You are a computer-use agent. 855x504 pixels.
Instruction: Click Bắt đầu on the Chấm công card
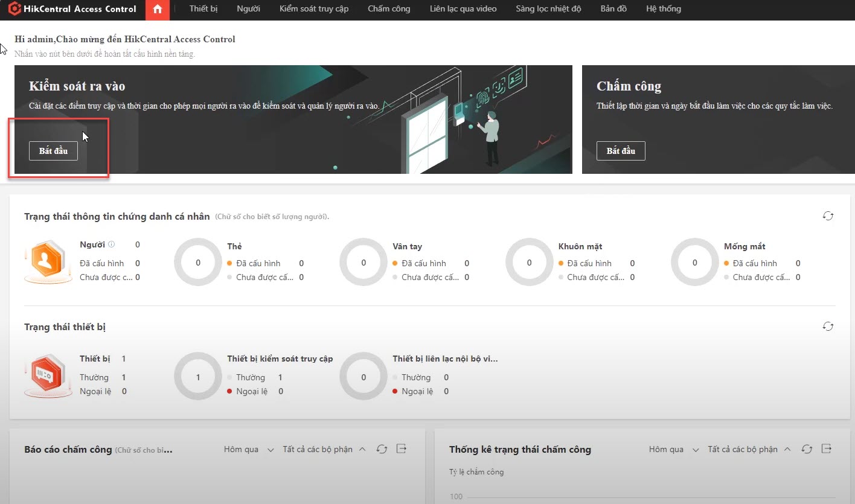point(621,151)
